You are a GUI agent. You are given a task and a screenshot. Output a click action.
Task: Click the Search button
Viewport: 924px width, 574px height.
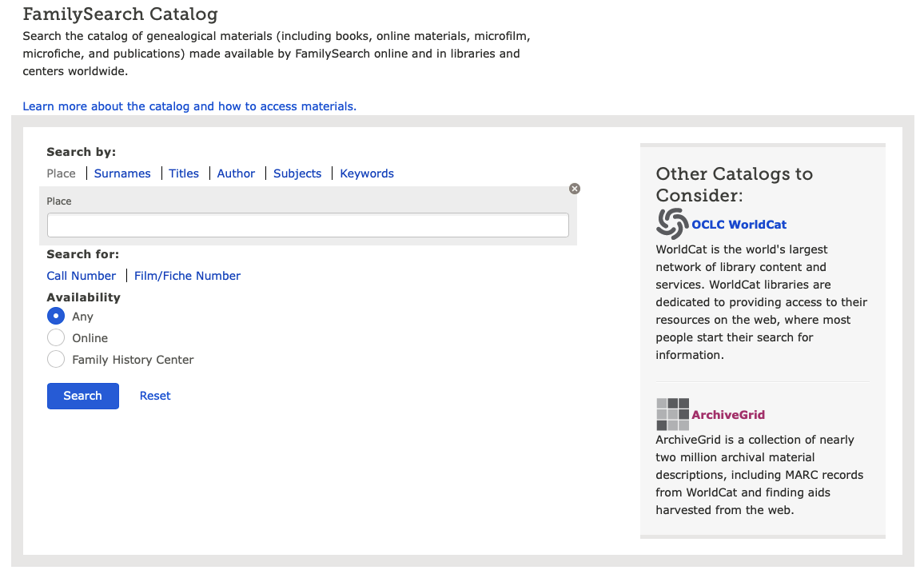coord(82,396)
